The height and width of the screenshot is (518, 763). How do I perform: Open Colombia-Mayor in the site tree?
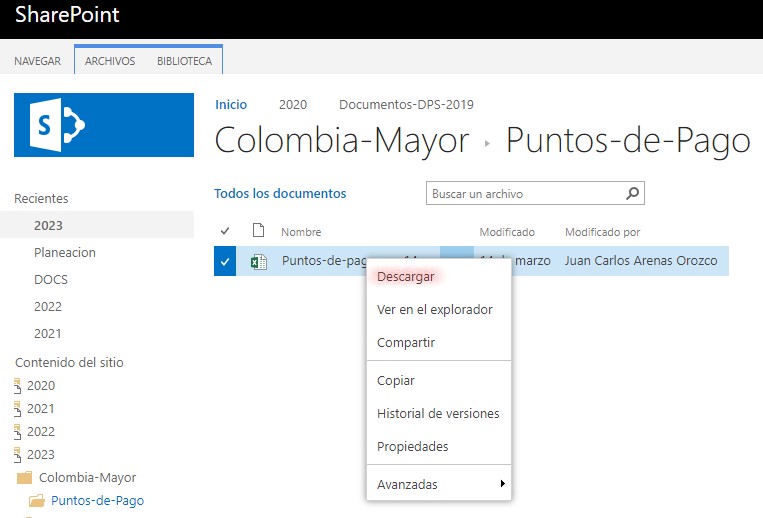coord(88,478)
